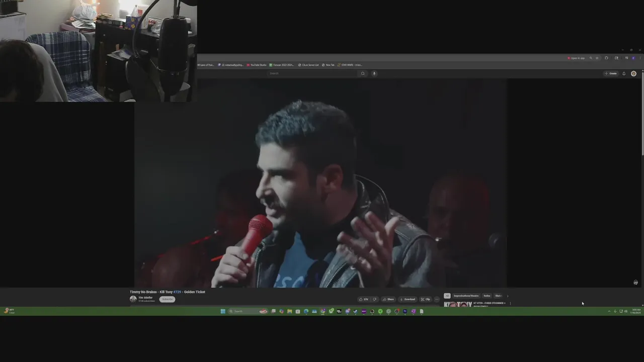
Task: Show next filter chips with arrow
Action: click(x=508, y=296)
